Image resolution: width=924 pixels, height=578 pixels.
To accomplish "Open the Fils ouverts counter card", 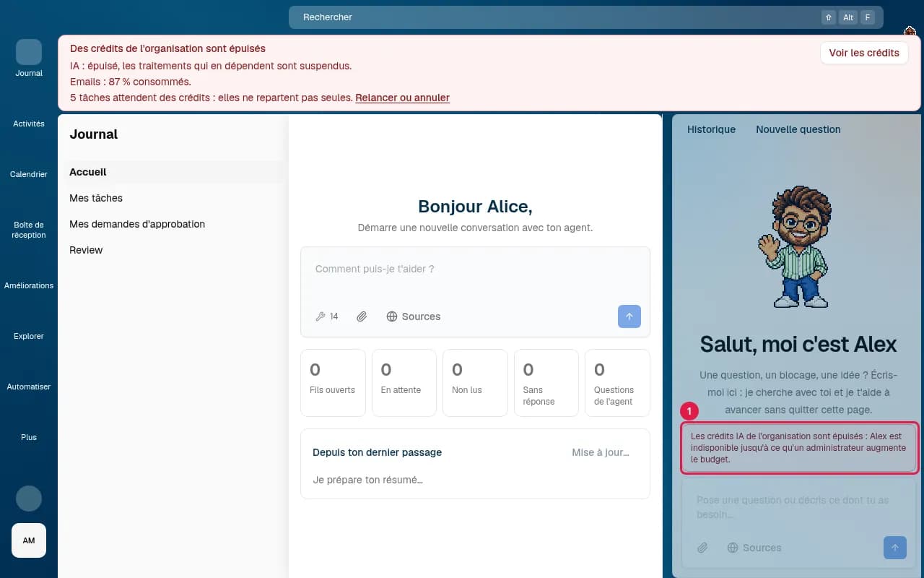I will tap(333, 383).
